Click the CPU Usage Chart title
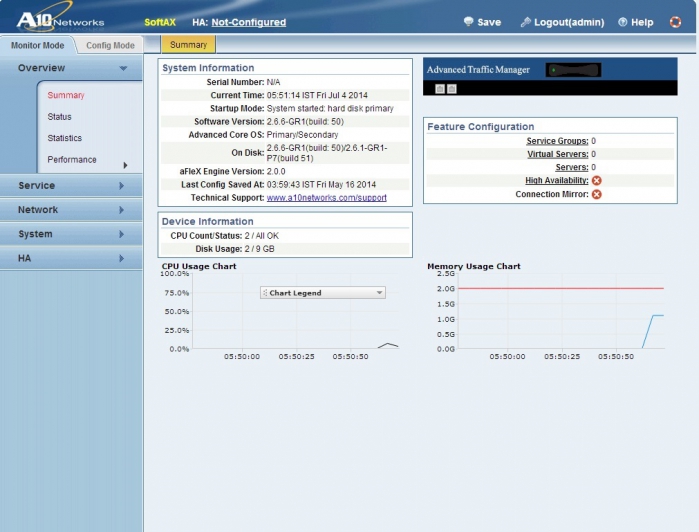 199,266
